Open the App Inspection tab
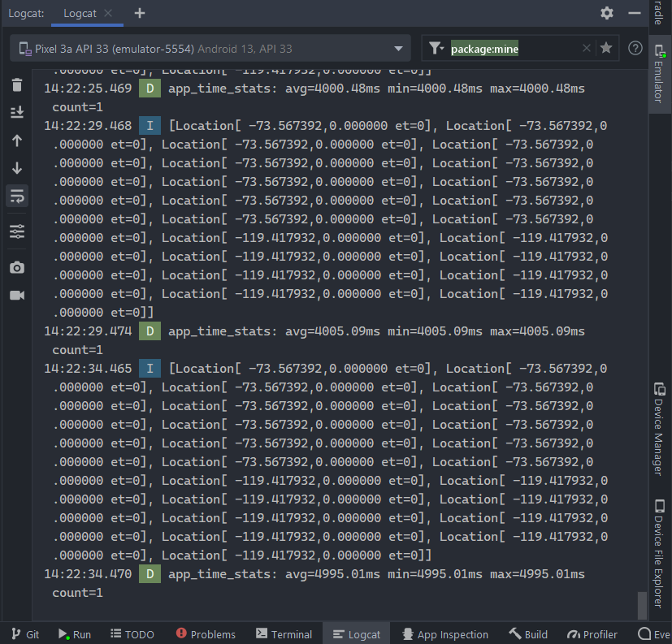This screenshot has width=672, height=644. click(444, 634)
